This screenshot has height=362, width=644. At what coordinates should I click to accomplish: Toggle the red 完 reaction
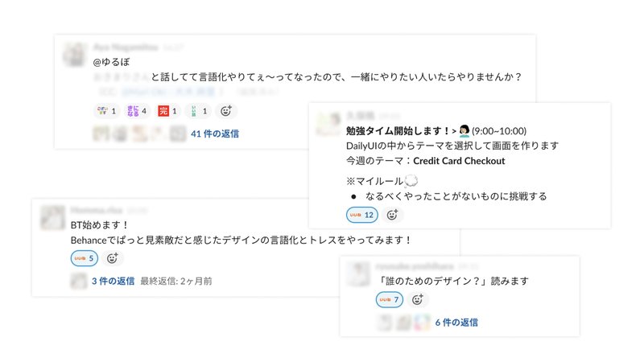[x=167, y=111]
